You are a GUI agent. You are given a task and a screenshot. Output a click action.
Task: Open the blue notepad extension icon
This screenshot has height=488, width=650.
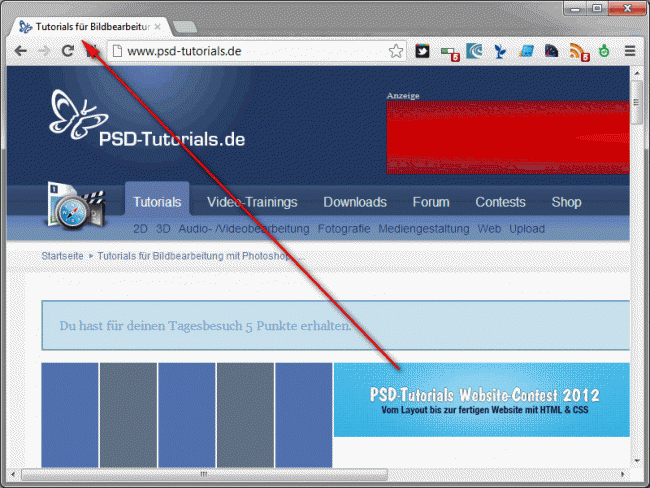click(x=526, y=51)
